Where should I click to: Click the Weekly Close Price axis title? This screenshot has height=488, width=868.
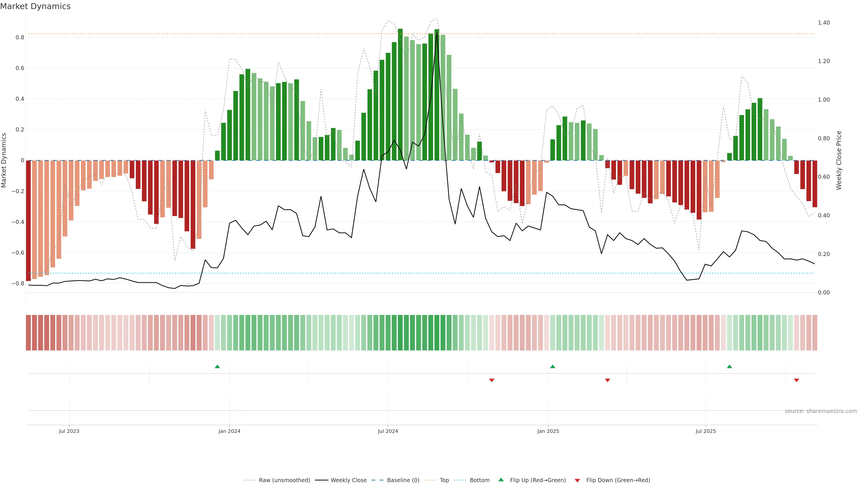tap(839, 160)
